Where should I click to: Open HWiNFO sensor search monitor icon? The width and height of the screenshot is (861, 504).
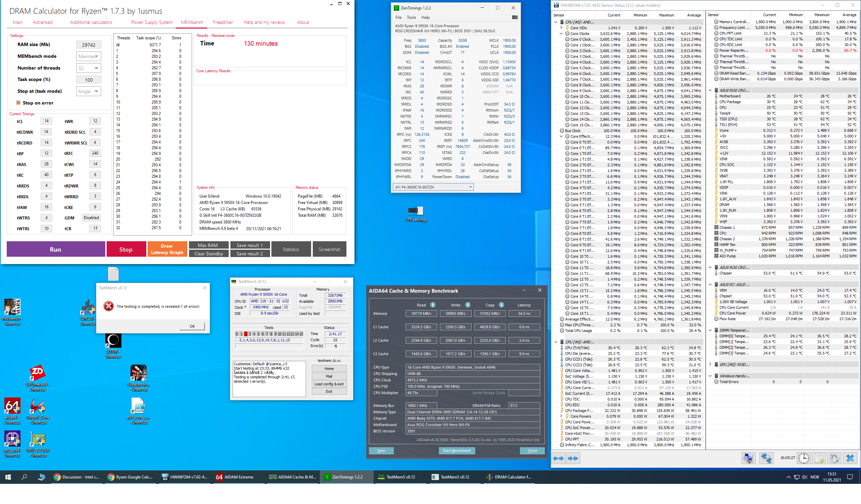pyautogui.click(x=748, y=458)
